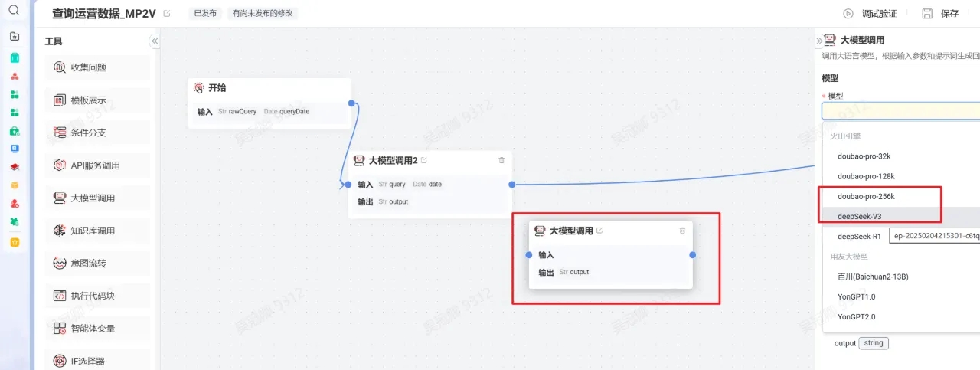The height and width of the screenshot is (370, 980).
Task: Expand the right panel double-arrow icon
Action: coord(820,41)
